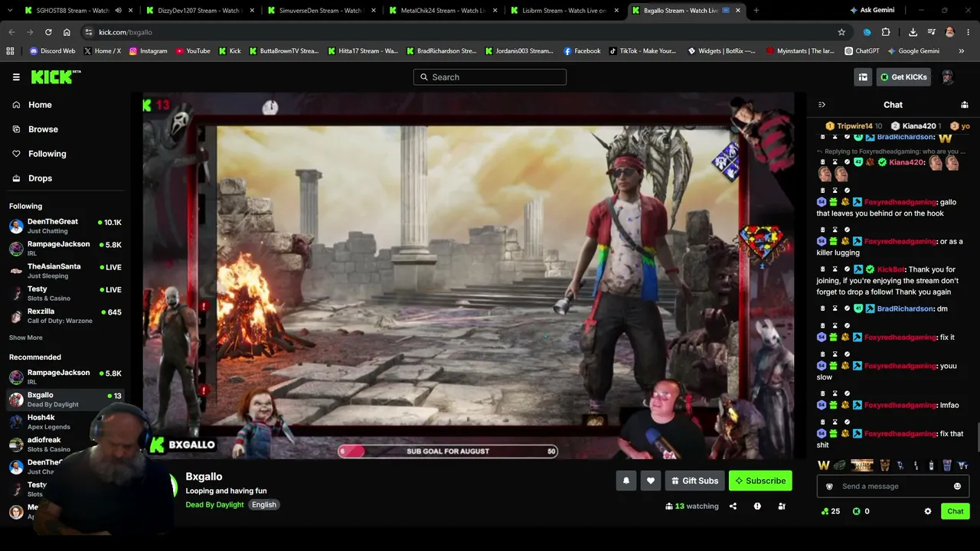Image resolution: width=980 pixels, height=551 pixels.
Task: Share the Bxgallo stream
Action: pyautogui.click(x=733, y=506)
